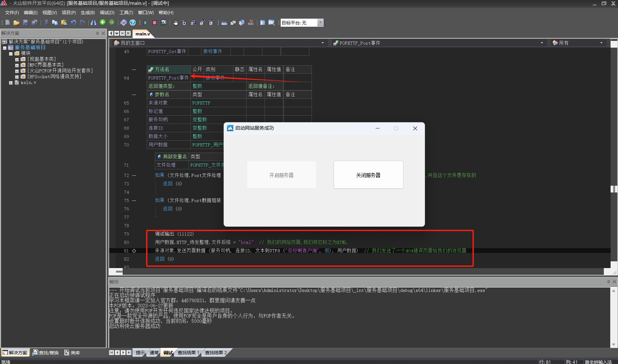The image size is (618, 364).
Task: Click the green run debug play icon
Action: click(x=145, y=23)
